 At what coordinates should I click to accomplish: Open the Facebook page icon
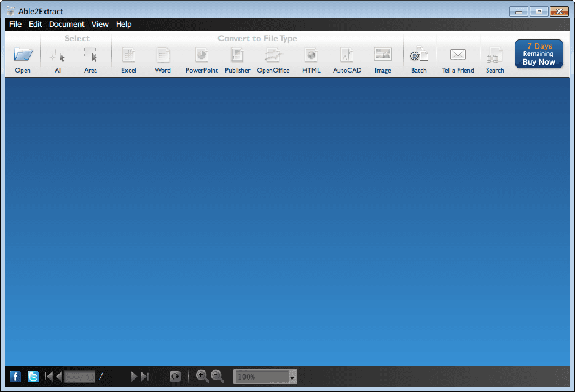15,377
